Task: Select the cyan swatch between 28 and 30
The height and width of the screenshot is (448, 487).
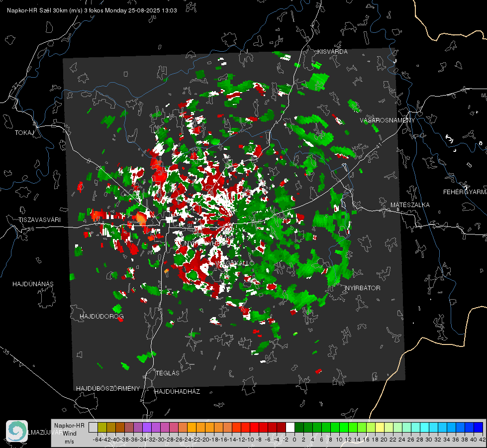Action: [425, 427]
